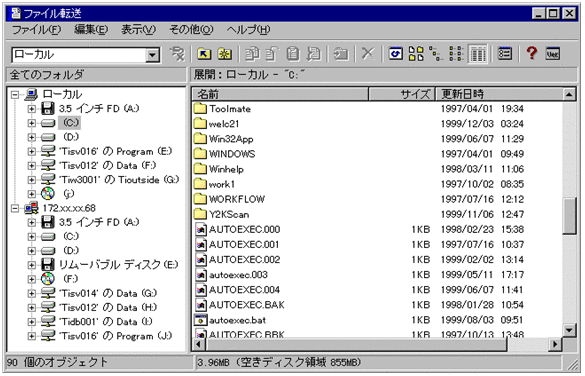Sort by the 名前 column header

(280, 94)
